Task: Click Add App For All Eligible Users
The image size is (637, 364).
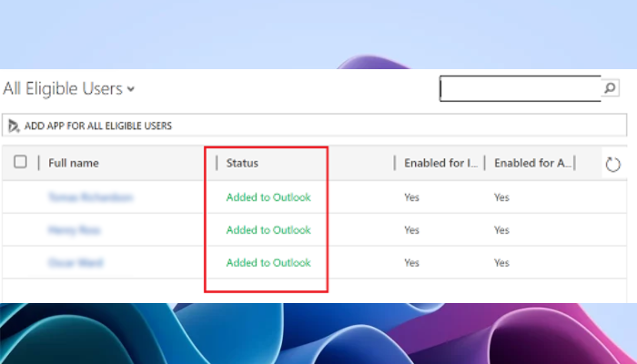Action: click(x=98, y=126)
